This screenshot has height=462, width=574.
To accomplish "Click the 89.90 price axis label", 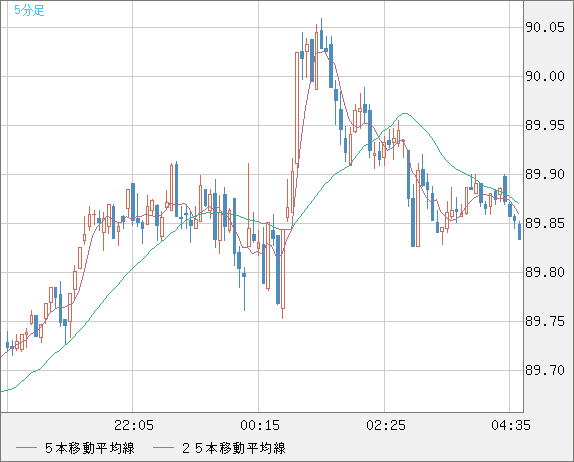I will (545, 174).
